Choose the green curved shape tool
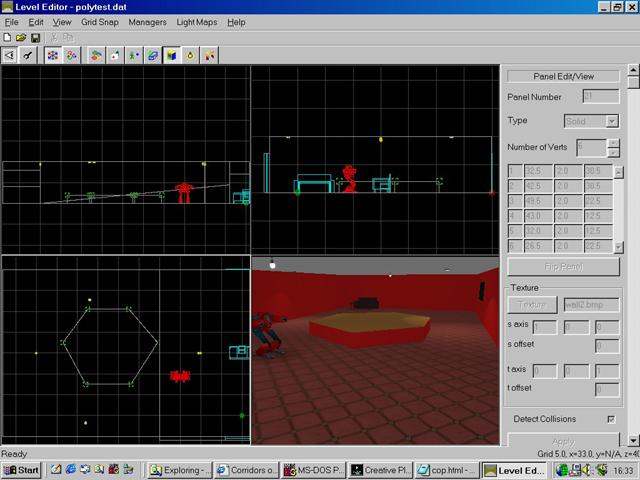Image resolution: width=640 pixels, height=480 pixels. point(96,55)
